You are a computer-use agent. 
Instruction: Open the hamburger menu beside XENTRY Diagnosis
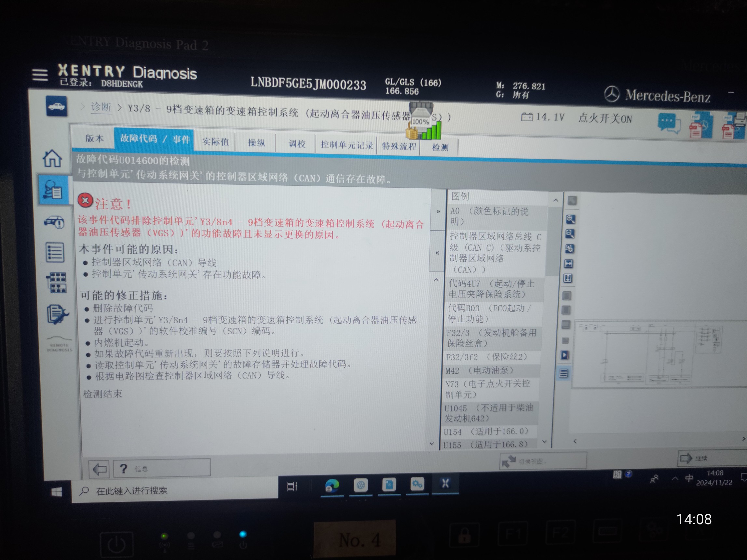[40, 74]
